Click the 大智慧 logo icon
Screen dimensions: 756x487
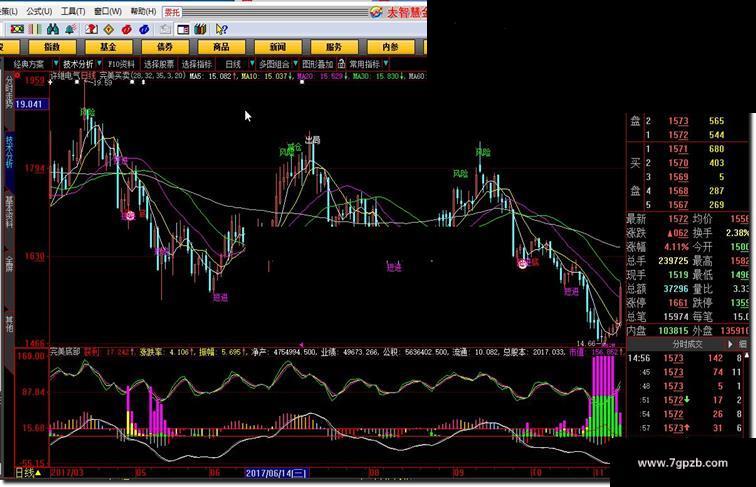pyautogui.click(x=377, y=13)
